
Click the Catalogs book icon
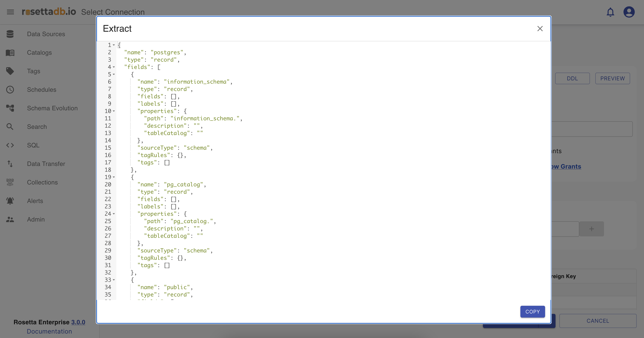pyautogui.click(x=10, y=53)
